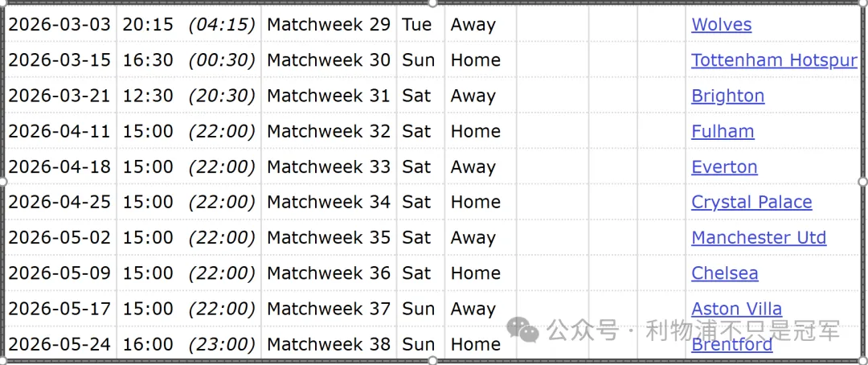
Task: Open the Manchester Utd link
Action: [x=758, y=238]
